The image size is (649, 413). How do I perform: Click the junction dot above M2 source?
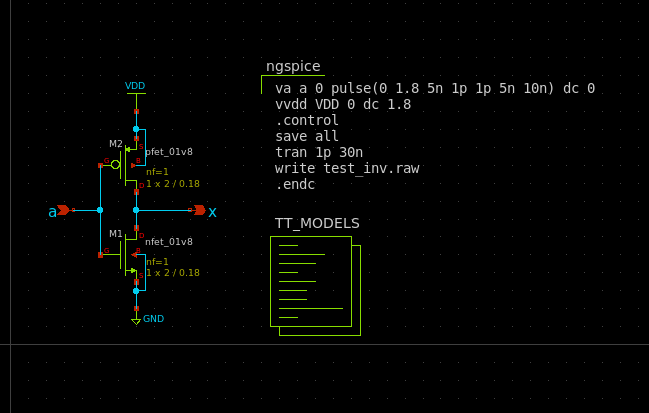click(136, 129)
